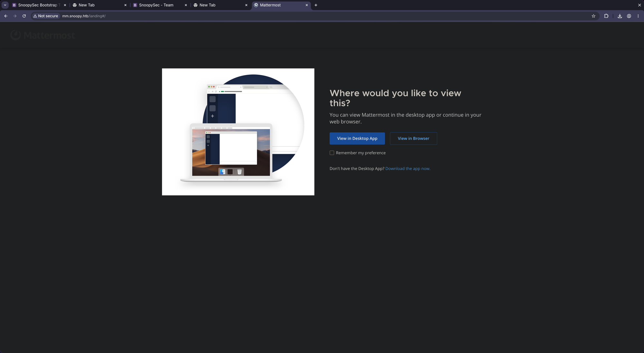Click the browser forward arrow
This screenshot has height=353, width=644.
(15, 16)
